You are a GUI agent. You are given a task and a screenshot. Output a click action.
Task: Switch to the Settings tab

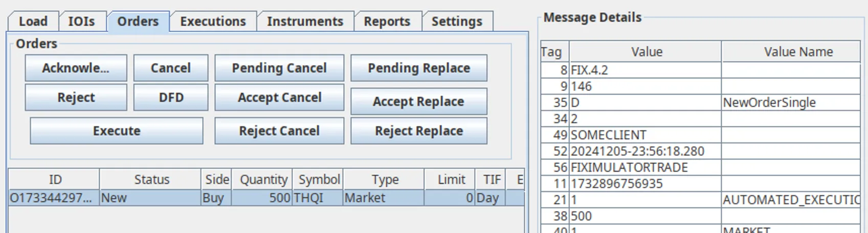(x=457, y=21)
